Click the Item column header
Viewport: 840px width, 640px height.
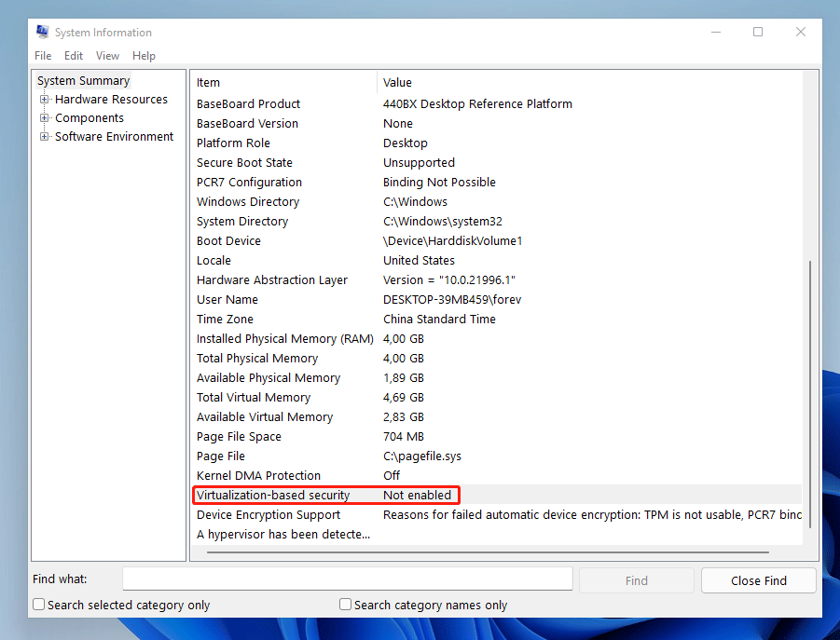[x=284, y=82]
